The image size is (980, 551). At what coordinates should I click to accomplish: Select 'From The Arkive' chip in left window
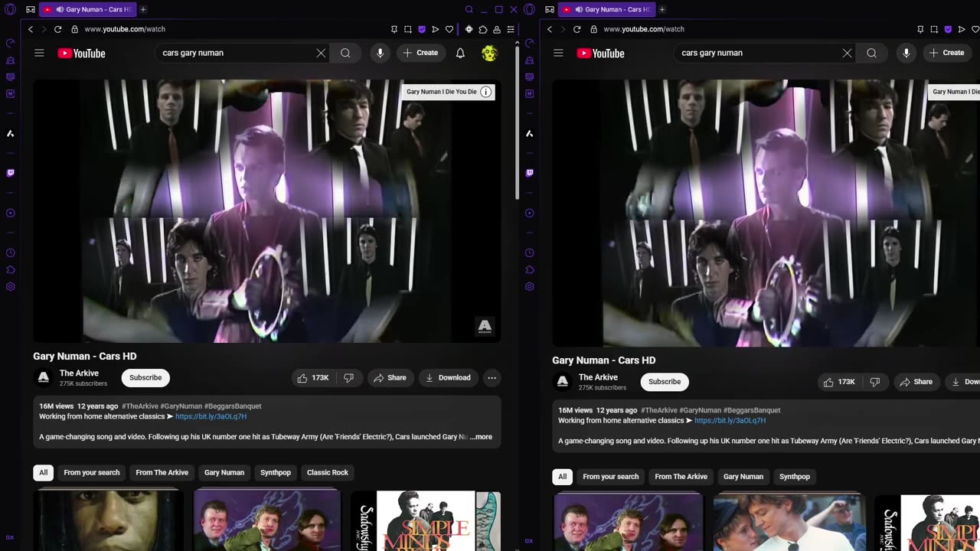click(x=162, y=472)
